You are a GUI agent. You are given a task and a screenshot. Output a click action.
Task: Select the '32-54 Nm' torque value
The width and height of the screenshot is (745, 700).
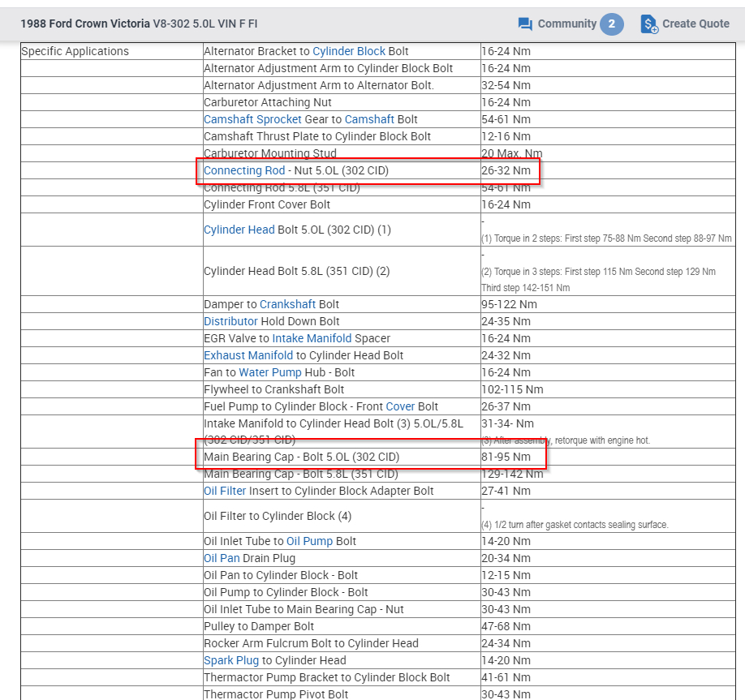(506, 85)
